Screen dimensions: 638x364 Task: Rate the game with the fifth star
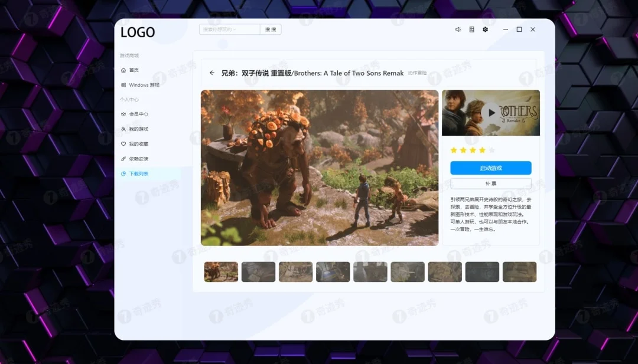(492, 150)
